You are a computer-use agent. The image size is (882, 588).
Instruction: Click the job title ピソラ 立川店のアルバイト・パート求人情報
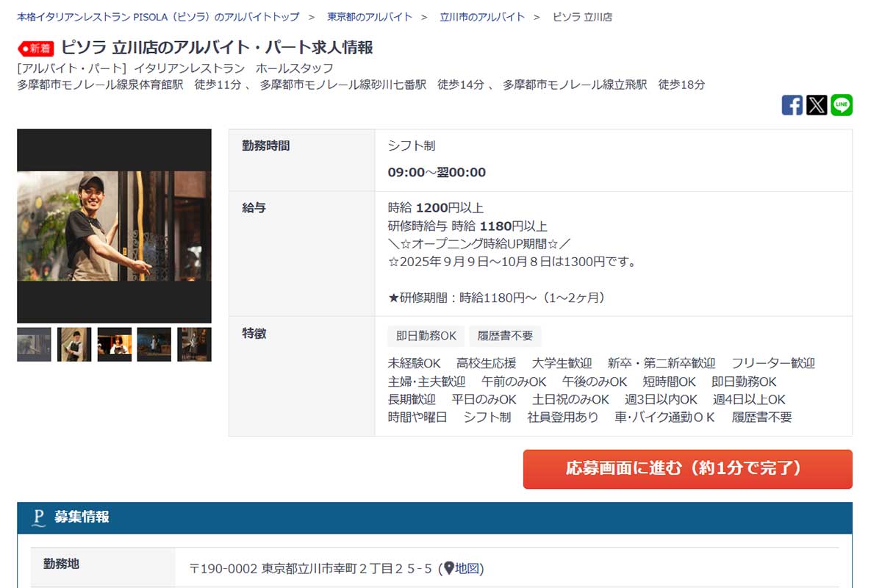click(x=217, y=48)
